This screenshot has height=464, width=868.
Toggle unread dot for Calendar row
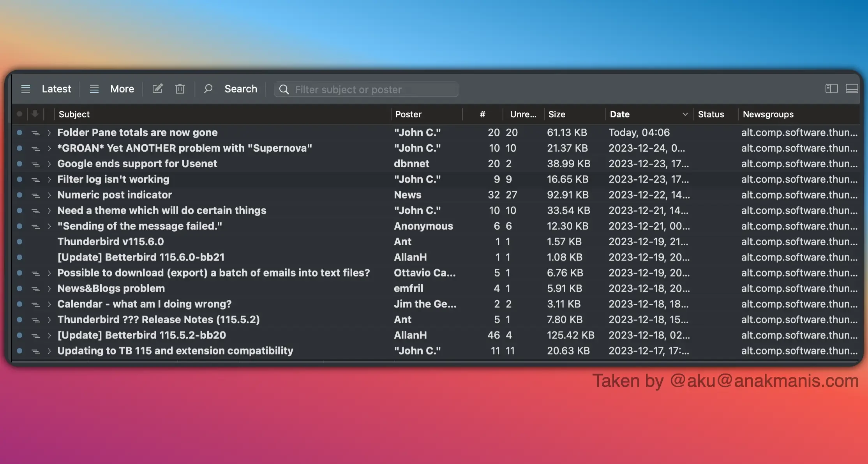19,304
